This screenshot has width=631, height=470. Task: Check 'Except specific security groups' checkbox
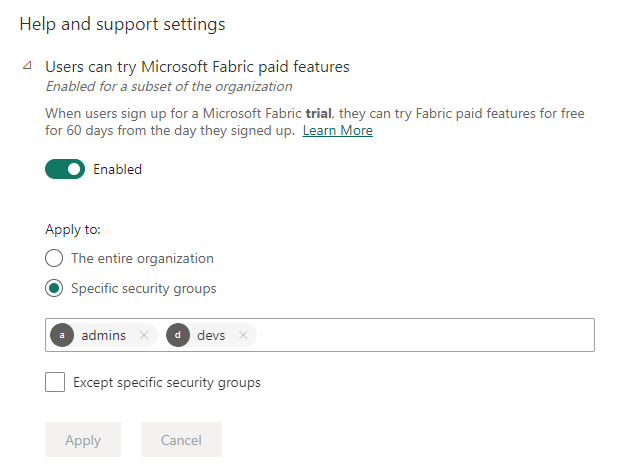(x=55, y=382)
